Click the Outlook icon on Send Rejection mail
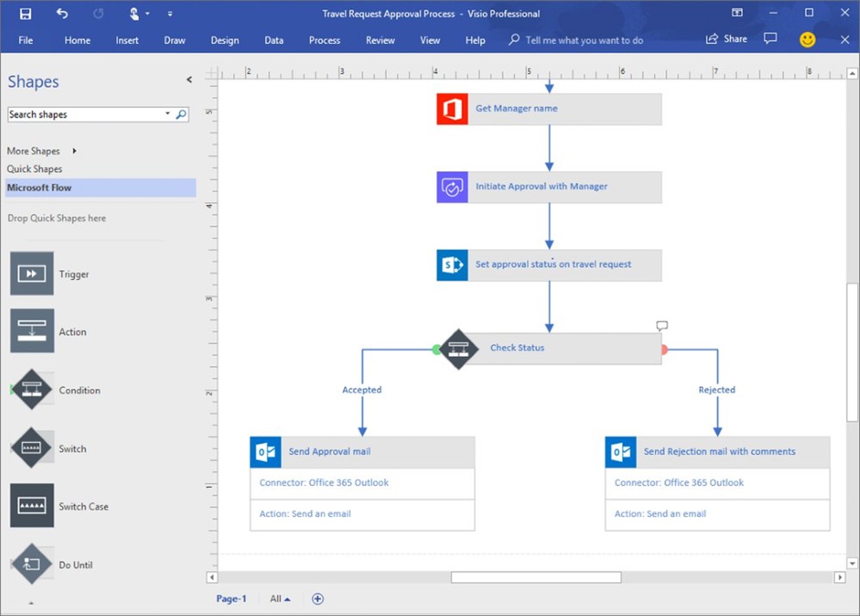 click(620, 452)
